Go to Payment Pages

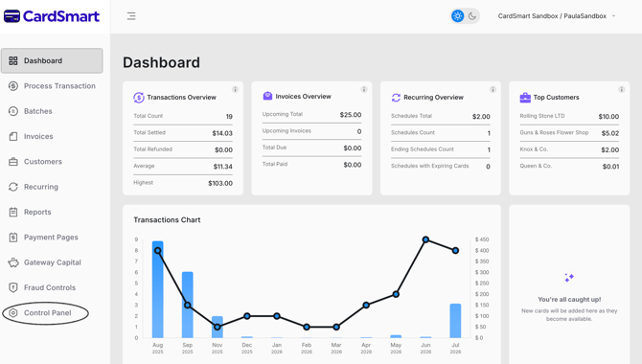[52, 238]
